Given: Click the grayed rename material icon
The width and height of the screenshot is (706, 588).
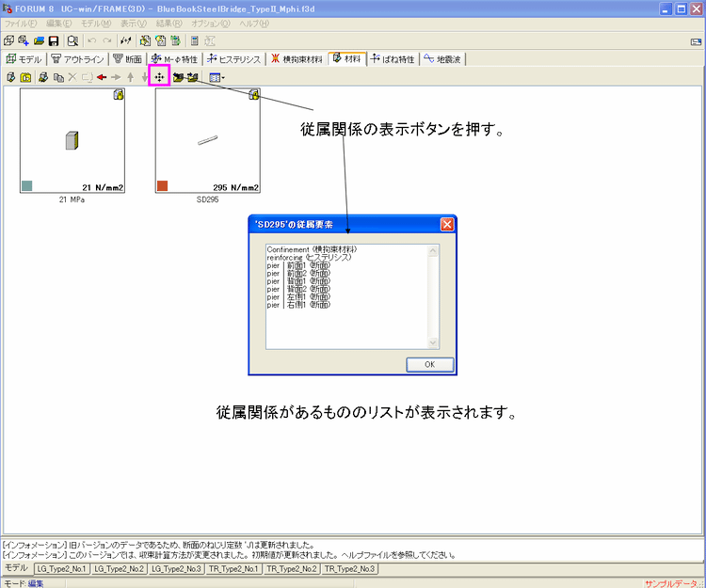Looking at the screenshot, I should pyautogui.click(x=87, y=77).
